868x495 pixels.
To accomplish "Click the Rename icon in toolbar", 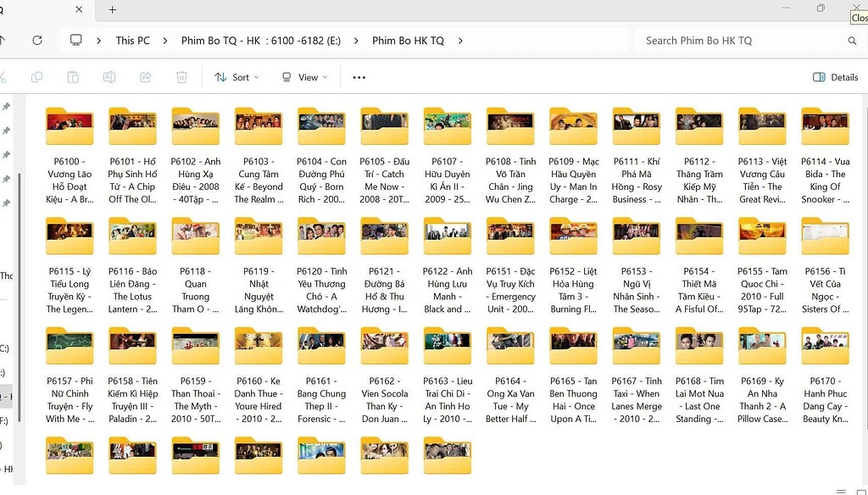I will pyautogui.click(x=109, y=77).
